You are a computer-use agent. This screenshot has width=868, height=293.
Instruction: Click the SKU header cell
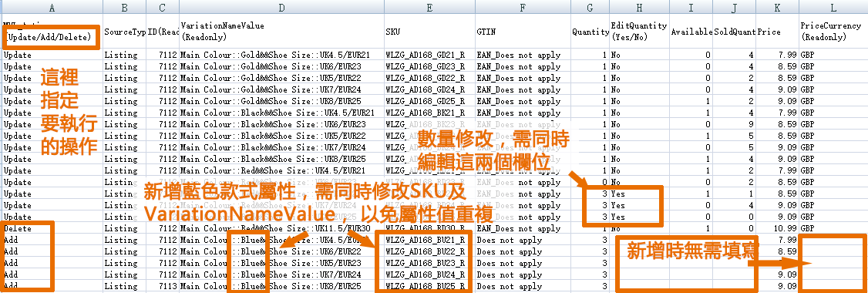coord(429,32)
